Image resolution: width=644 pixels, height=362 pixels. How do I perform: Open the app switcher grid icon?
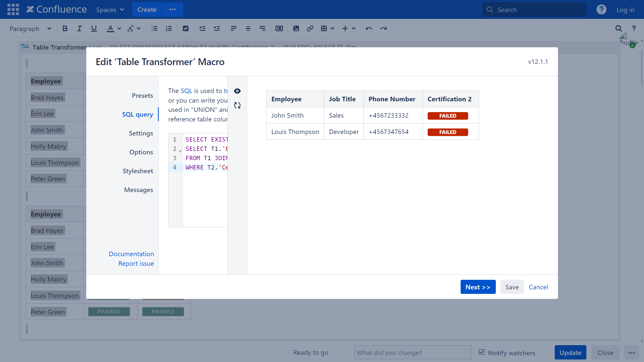pos(13,10)
